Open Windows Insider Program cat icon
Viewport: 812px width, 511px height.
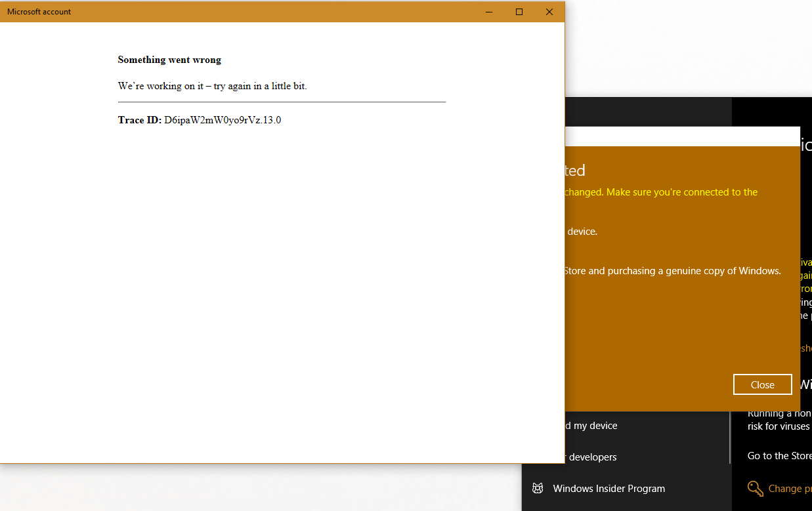click(538, 488)
